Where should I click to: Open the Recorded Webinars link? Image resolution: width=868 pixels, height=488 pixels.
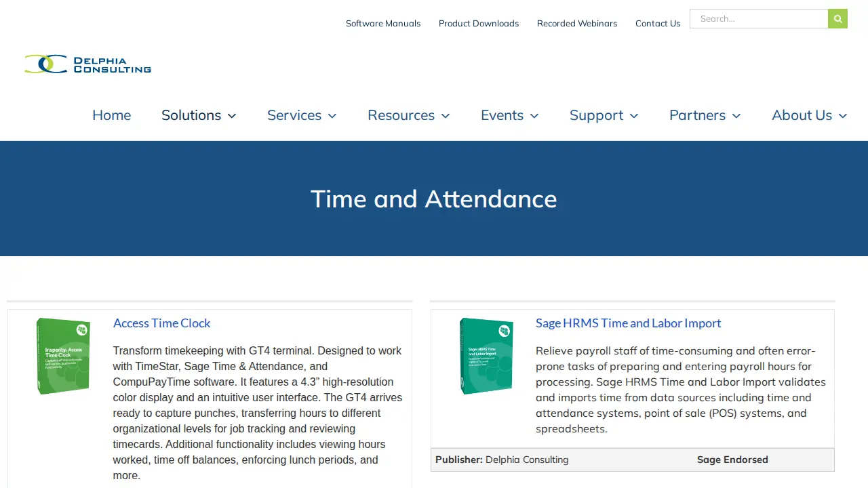click(577, 23)
